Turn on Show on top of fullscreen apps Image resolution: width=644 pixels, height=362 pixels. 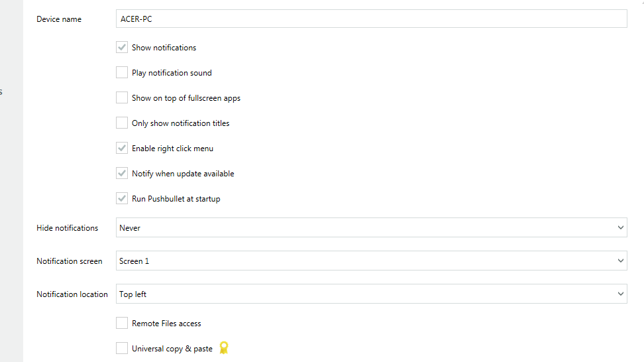122,98
